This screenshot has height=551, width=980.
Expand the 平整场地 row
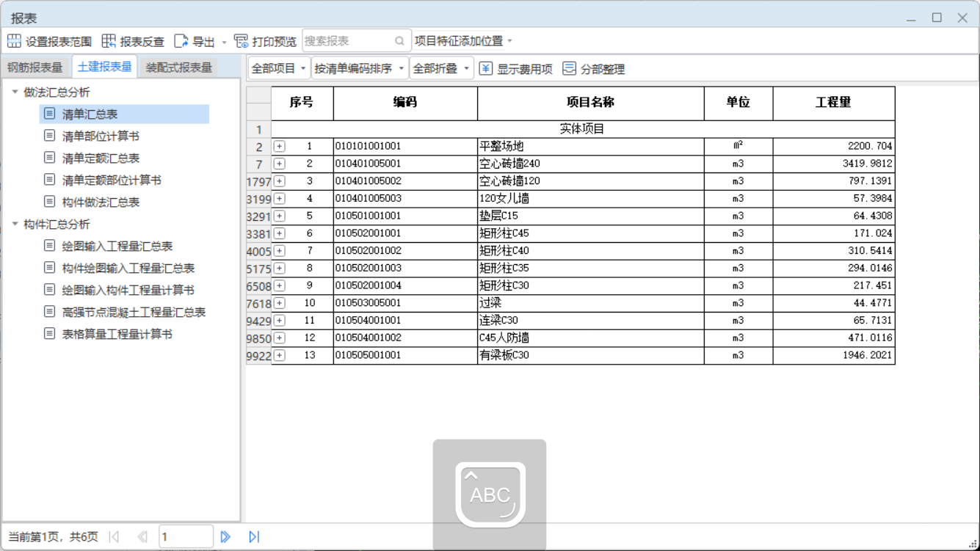(x=280, y=146)
